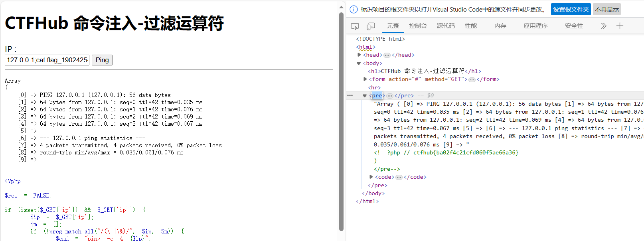Select the opening <html> node
This screenshot has height=241, width=644.
coord(365,47)
